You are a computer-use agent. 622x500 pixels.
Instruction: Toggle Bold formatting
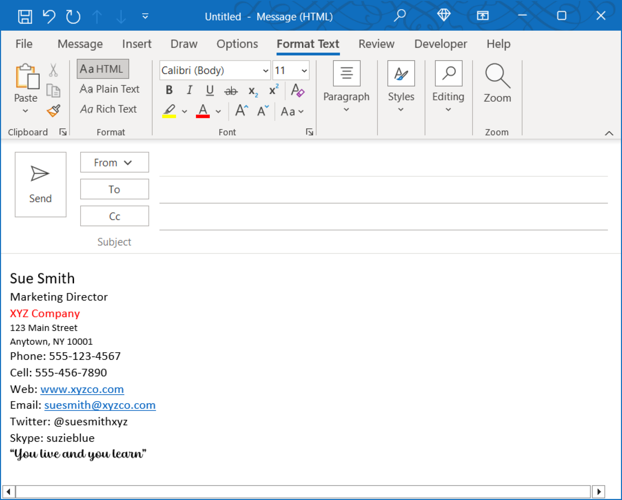[x=169, y=91]
